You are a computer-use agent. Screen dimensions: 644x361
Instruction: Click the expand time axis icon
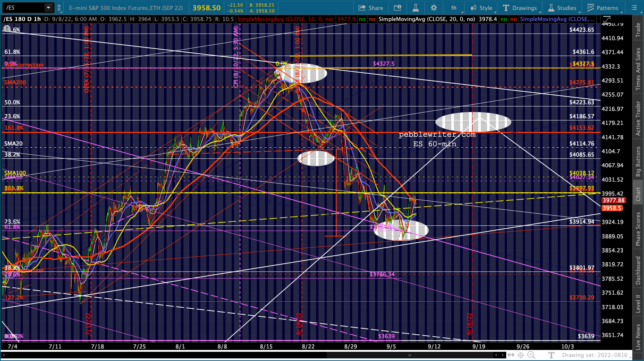point(511,355)
